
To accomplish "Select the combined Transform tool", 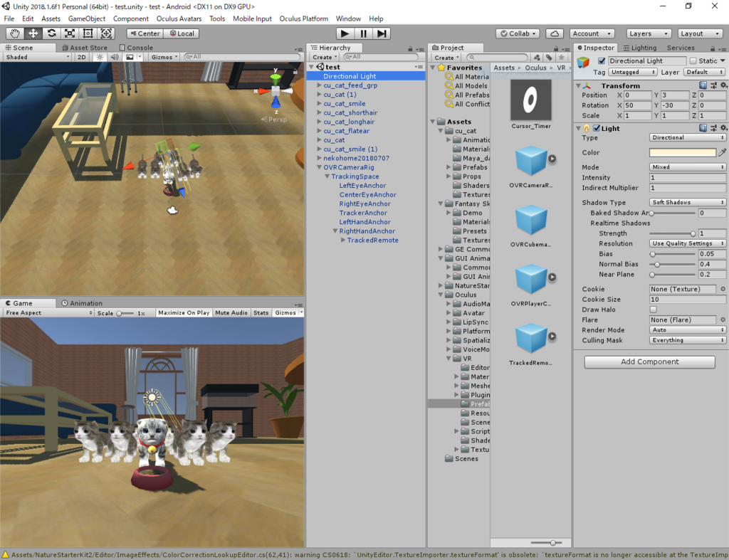I will [106, 33].
